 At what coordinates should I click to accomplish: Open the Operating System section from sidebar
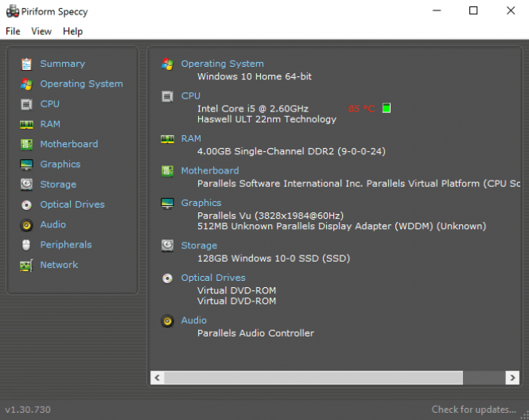pyautogui.click(x=81, y=84)
